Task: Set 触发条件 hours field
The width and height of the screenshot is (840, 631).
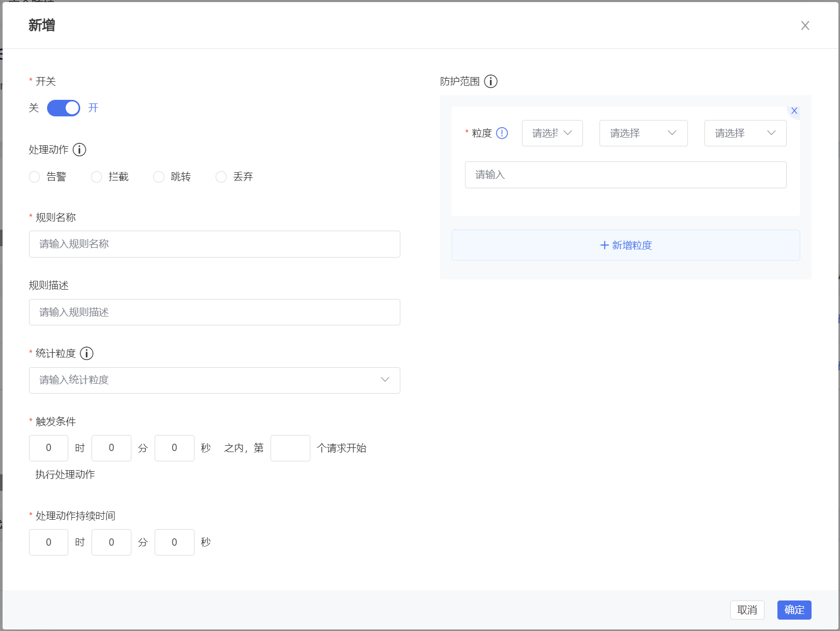Action: tap(49, 448)
